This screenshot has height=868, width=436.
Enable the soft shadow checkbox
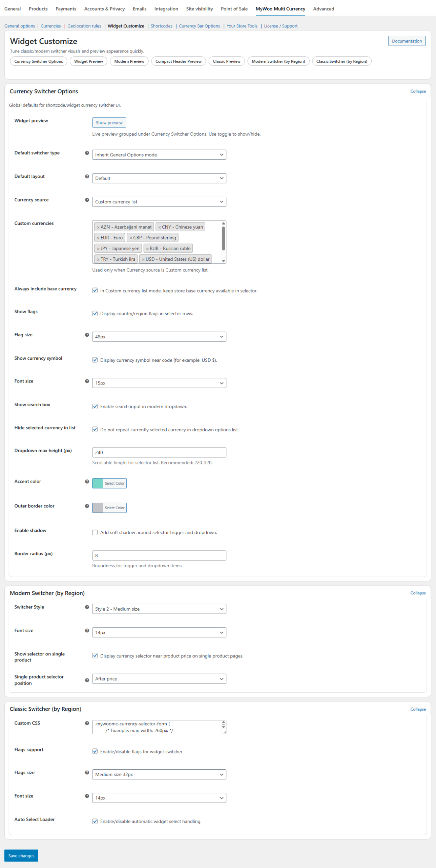click(95, 532)
